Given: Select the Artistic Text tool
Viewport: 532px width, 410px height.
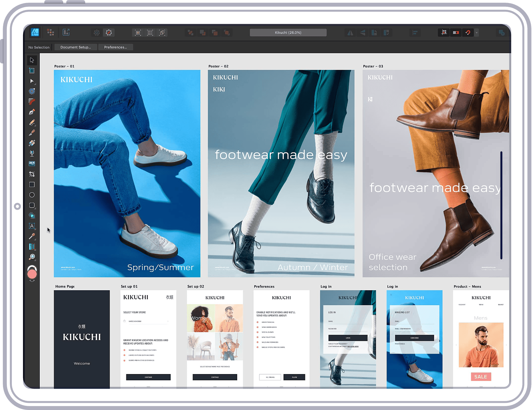Looking at the screenshot, I should (32, 226).
